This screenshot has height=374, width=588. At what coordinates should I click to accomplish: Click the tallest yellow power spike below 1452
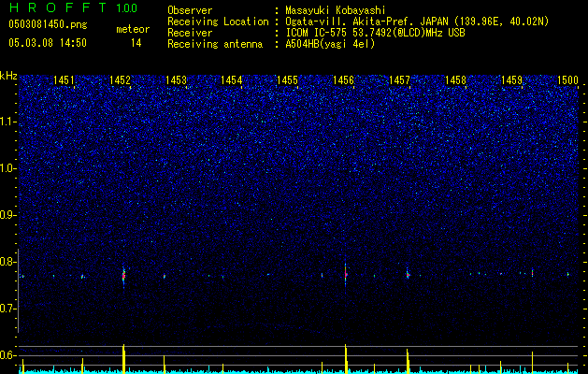[123, 359]
